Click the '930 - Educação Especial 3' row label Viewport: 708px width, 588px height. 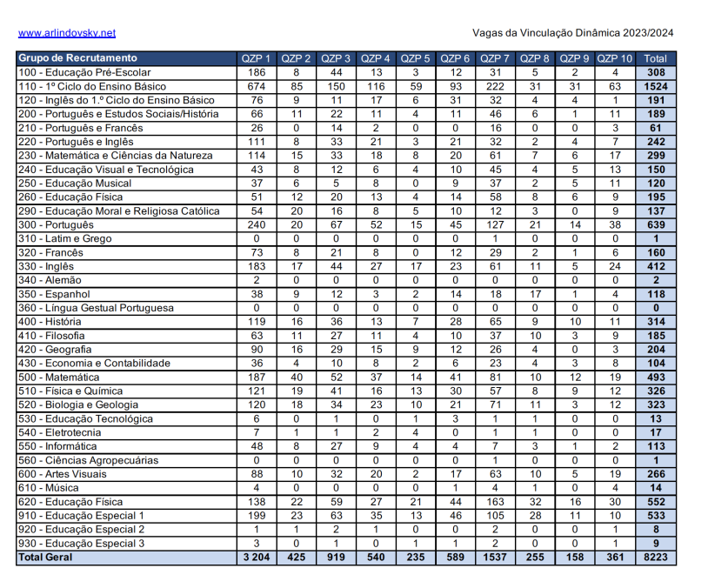(82, 543)
